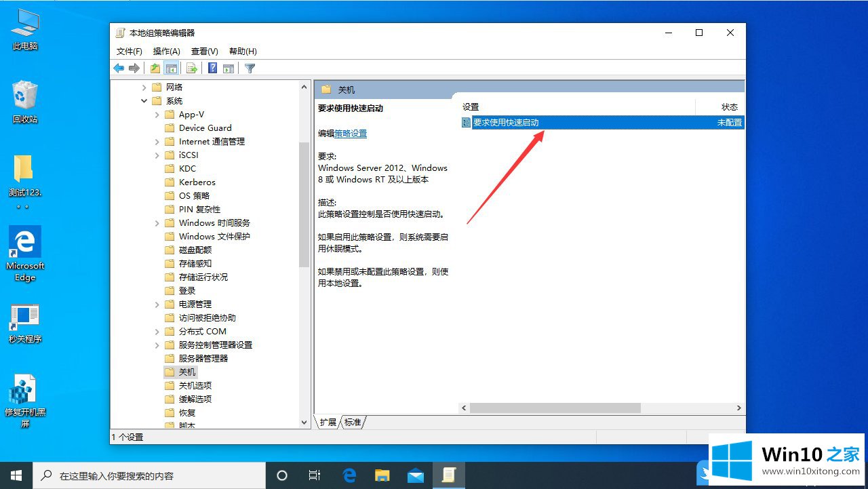868x489 pixels.
Task: Click the horizontal scrollbar in settings list
Action: pyautogui.click(x=555, y=408)
